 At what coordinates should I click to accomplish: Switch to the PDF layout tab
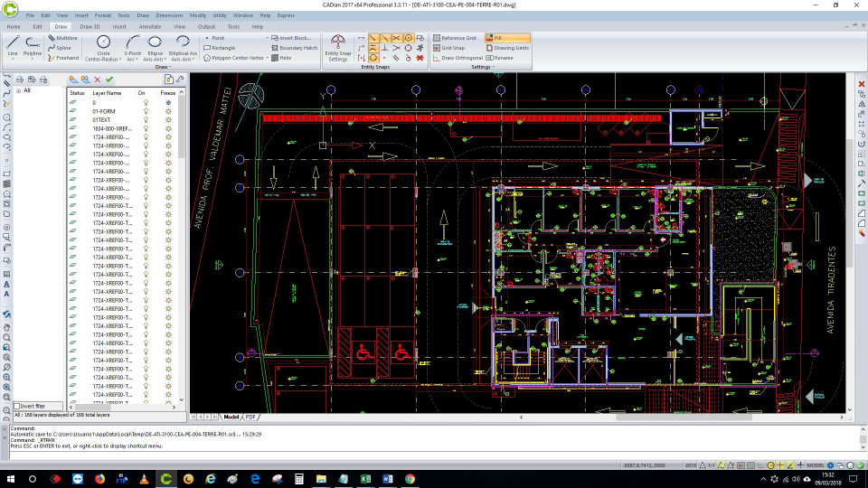[x=250, y=417]
